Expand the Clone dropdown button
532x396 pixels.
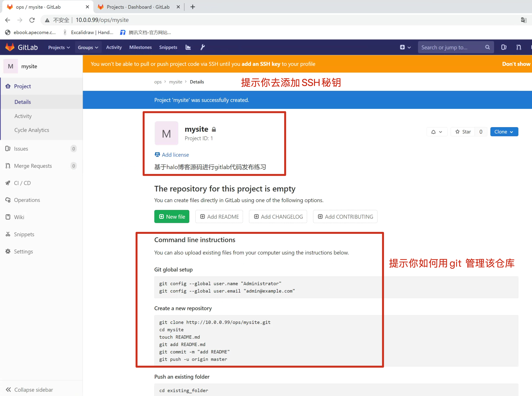[x=504, y=132]
